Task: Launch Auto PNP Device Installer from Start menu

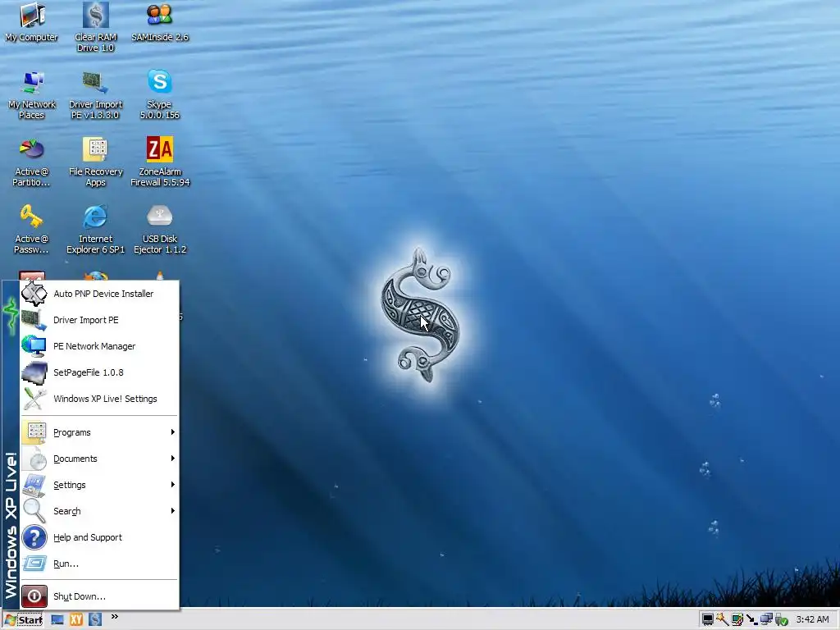Action: point(99,294)
